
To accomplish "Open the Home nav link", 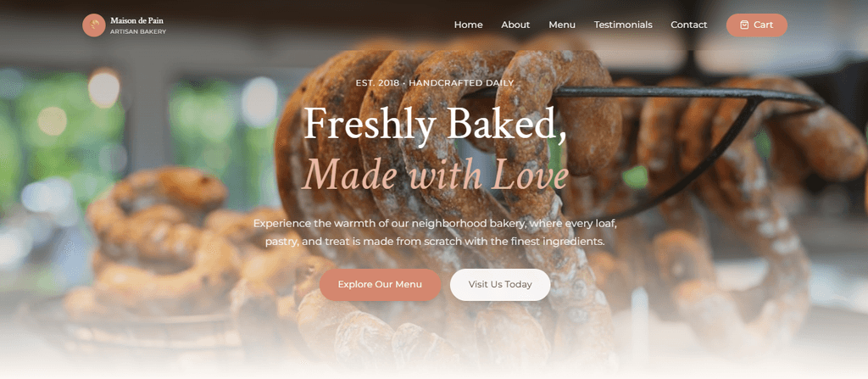I will [468, 25].
